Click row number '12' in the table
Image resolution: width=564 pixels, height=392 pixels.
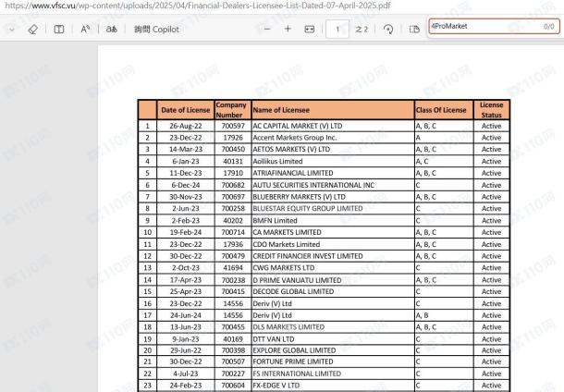click(148, 256)
